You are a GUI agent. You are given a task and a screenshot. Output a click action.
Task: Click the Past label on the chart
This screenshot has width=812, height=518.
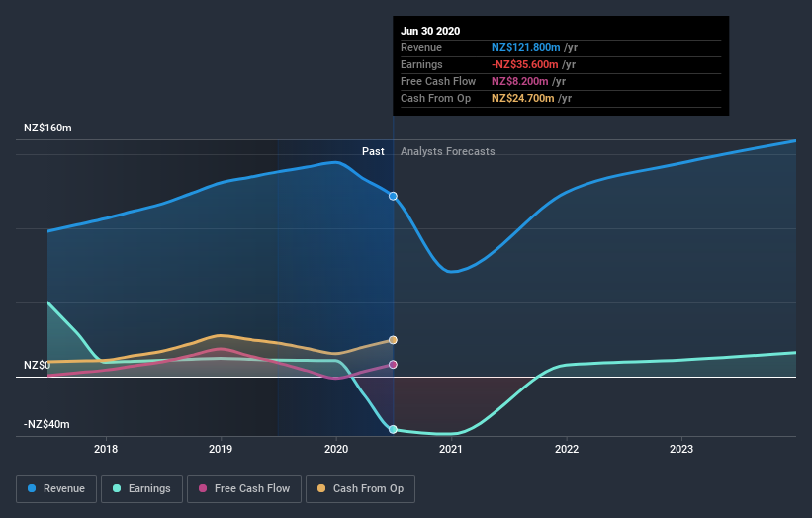click(373, 151)
